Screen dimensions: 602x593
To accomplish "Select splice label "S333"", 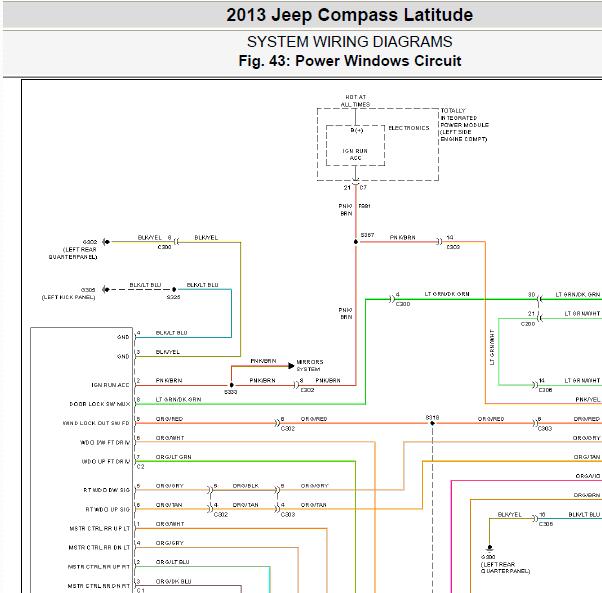I will click(230, 392).
